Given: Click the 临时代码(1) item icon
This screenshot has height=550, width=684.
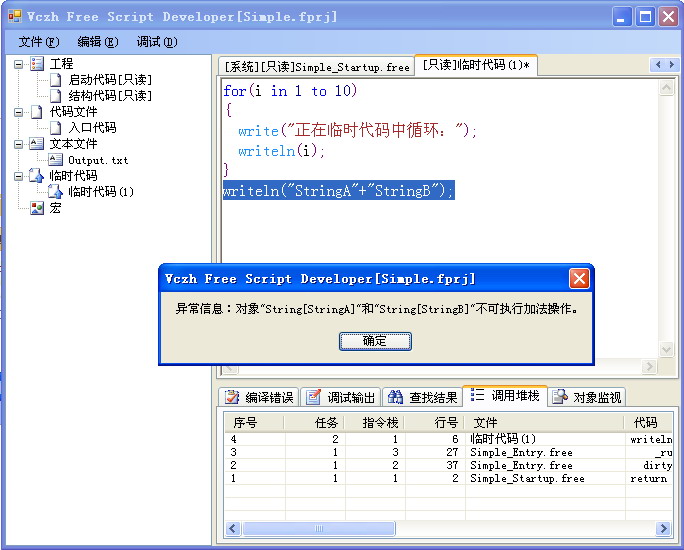Looking at the screenshot, I should [55, 191].
